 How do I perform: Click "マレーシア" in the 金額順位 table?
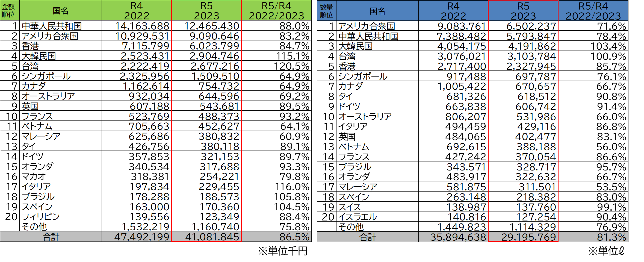pyautogui.click(x=61, y=136)
